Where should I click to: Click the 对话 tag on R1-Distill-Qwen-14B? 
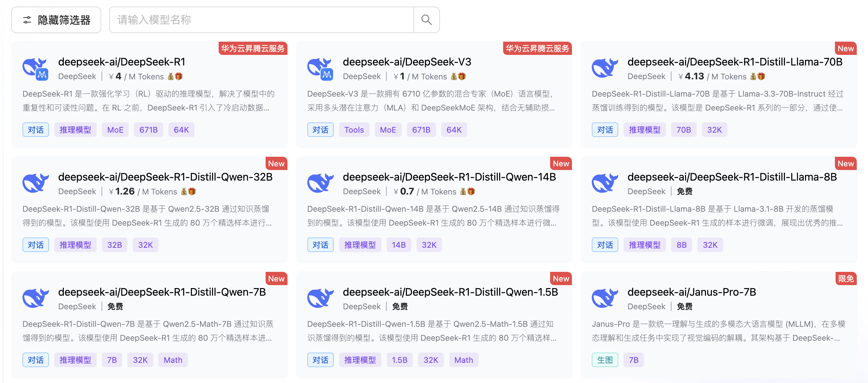pos(320,245)
